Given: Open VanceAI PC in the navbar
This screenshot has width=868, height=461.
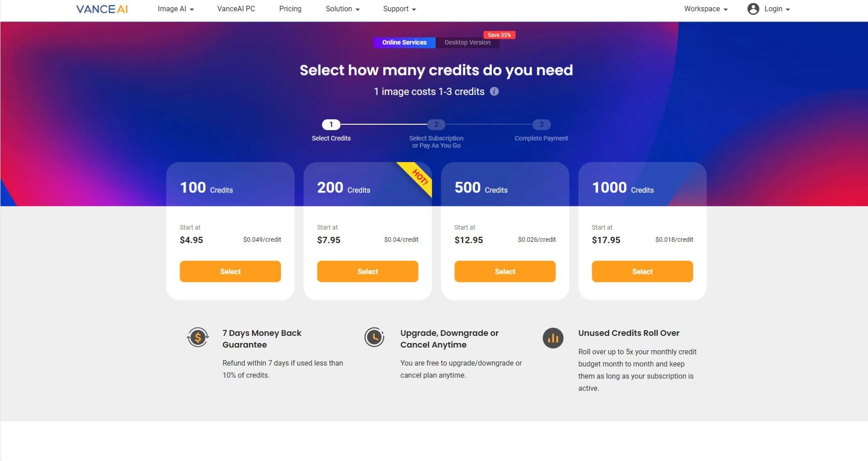Looking at the screenshot, I should pos(236,9).
